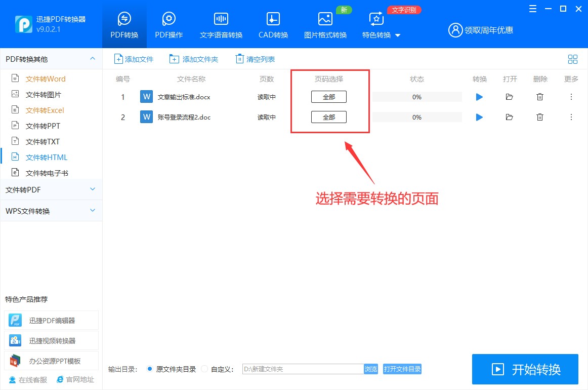Select 原文件夹目录 radio button
Screen dimensions: 588x390
click(150, 369)
